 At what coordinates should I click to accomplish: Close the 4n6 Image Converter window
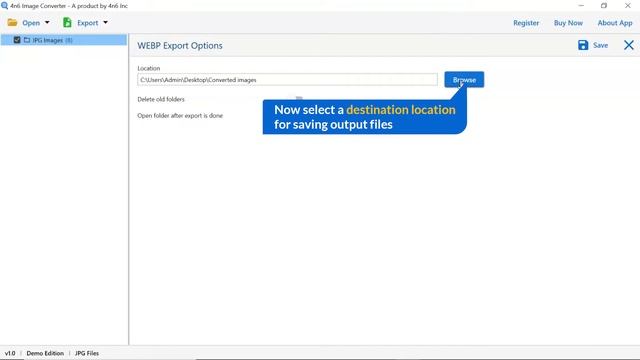(x=628, y=6)
